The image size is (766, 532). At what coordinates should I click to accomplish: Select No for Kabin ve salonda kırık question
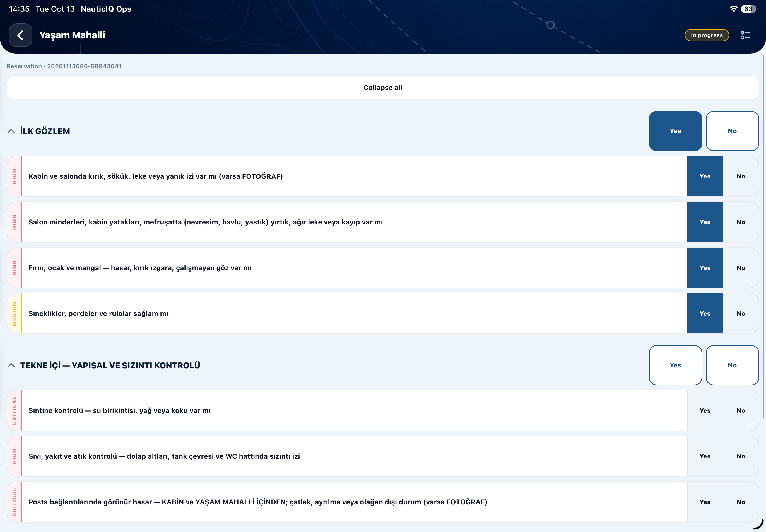pyautogui.click(x=741, y=176)
